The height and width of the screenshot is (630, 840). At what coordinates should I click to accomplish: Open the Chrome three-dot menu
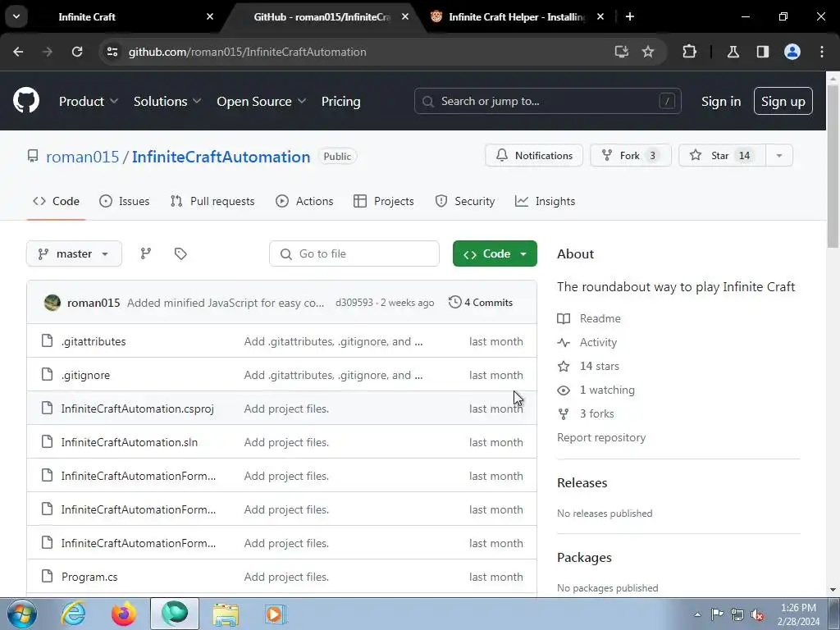(x=822, y=52)
